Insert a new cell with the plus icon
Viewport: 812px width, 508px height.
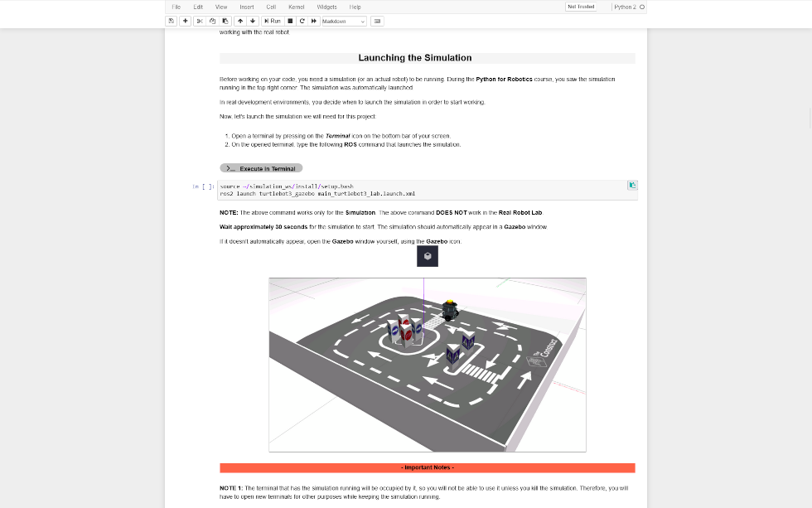[x=186, y=21]
